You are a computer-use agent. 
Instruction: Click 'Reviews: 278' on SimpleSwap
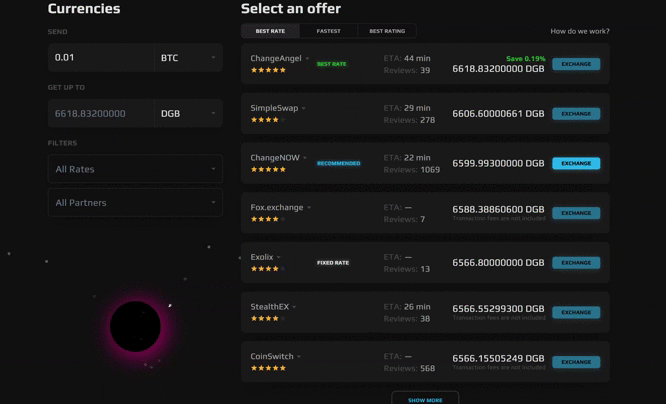click(x=409, y=120)
